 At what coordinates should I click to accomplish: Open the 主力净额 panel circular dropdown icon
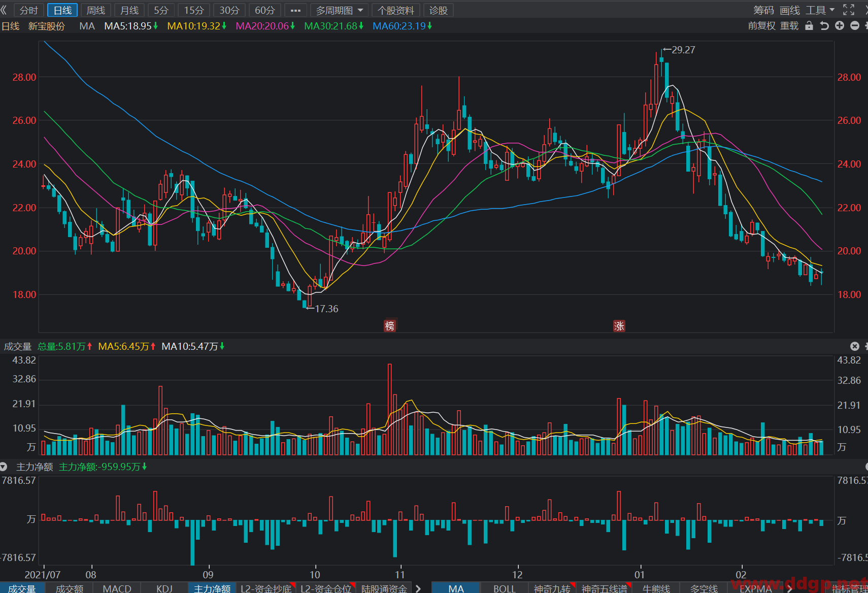[x=4, y=467]
